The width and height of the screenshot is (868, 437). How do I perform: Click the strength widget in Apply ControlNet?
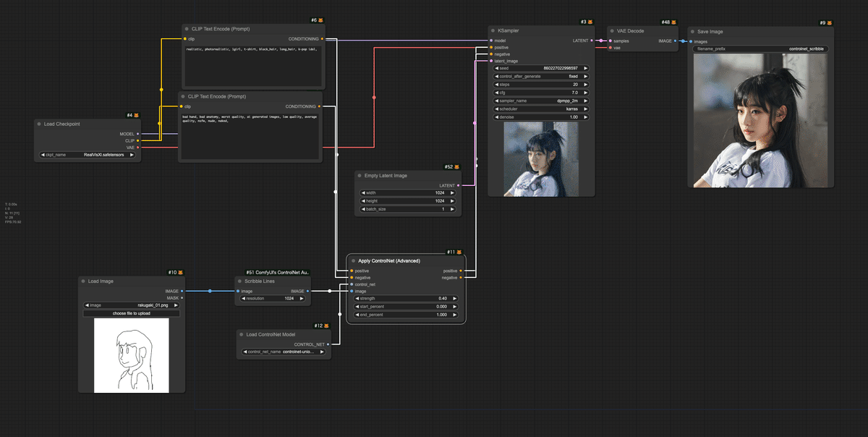pos(405,297)
